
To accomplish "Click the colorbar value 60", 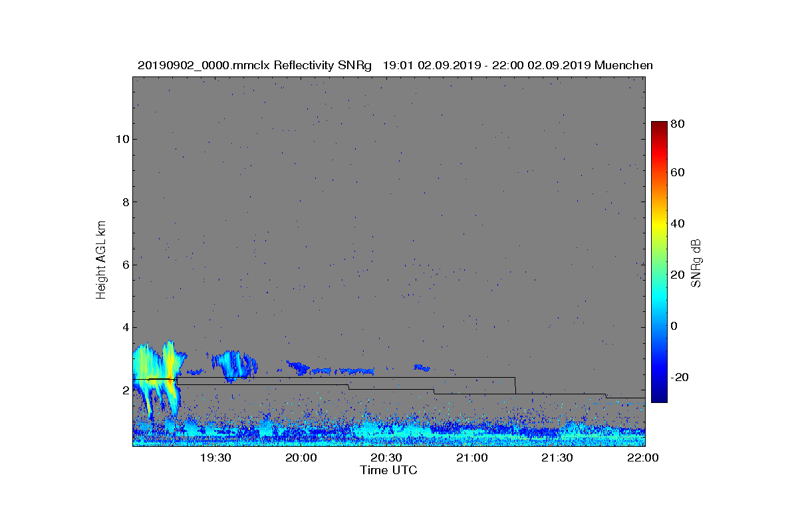I will [678, 173].
